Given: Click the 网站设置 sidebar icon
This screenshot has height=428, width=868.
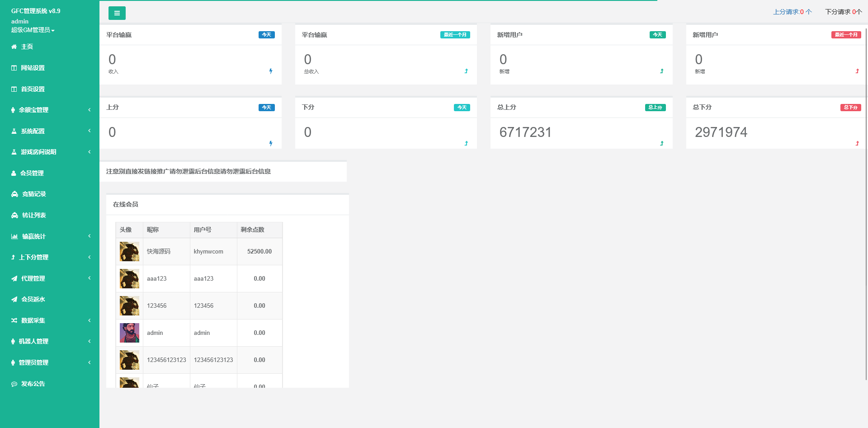Looking at the screenshot, I should tap(14, 68).
